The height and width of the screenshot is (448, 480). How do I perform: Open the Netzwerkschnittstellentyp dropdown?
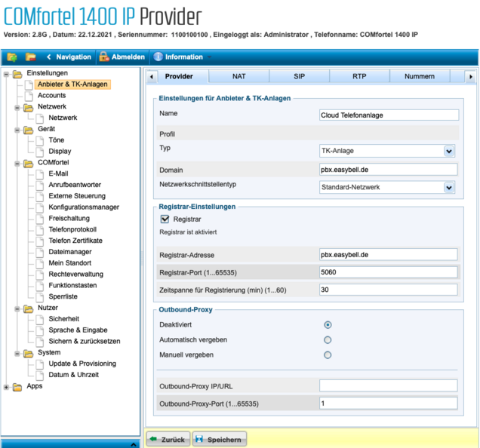449,187
